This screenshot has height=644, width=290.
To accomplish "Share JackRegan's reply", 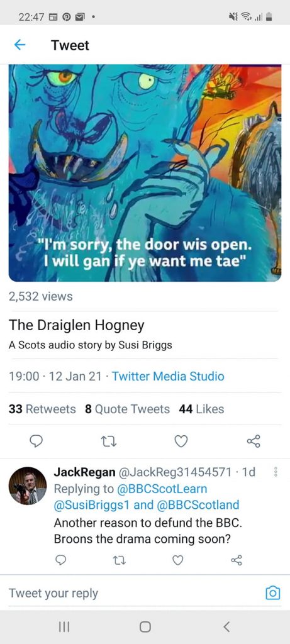I will tap(236, 560).
